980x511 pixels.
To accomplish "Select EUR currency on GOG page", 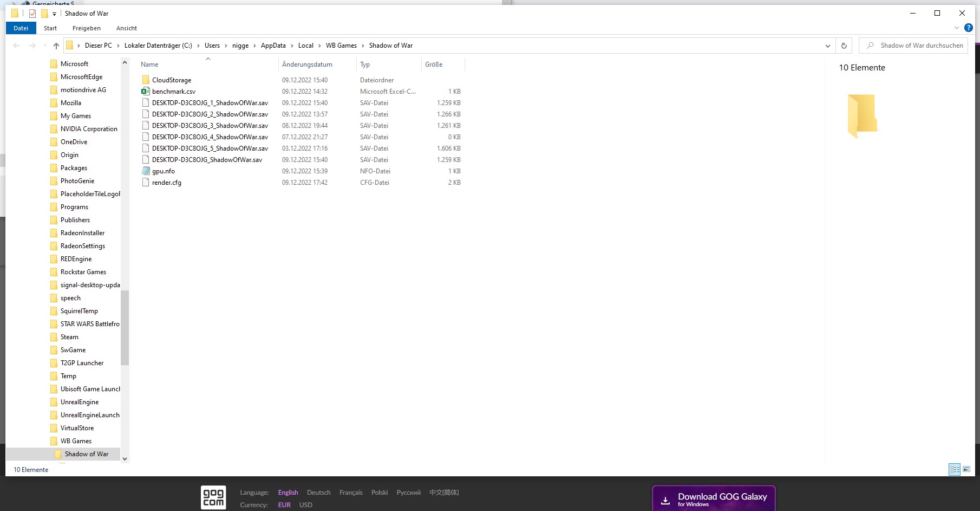I will pos(284,505).
